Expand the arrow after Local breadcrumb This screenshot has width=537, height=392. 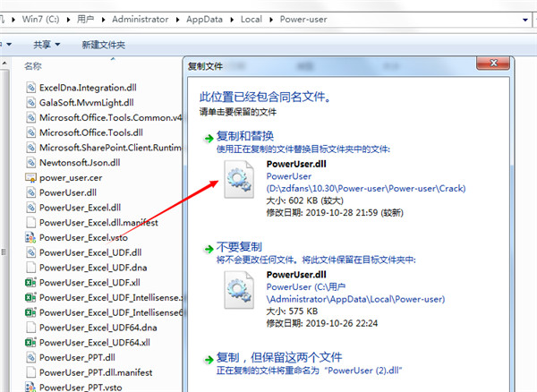point(271,20)
